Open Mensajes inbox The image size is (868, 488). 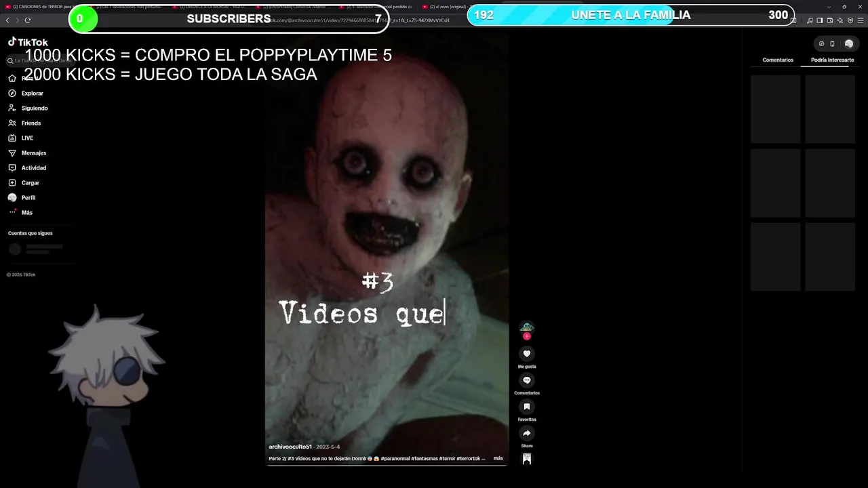[27, 153]
